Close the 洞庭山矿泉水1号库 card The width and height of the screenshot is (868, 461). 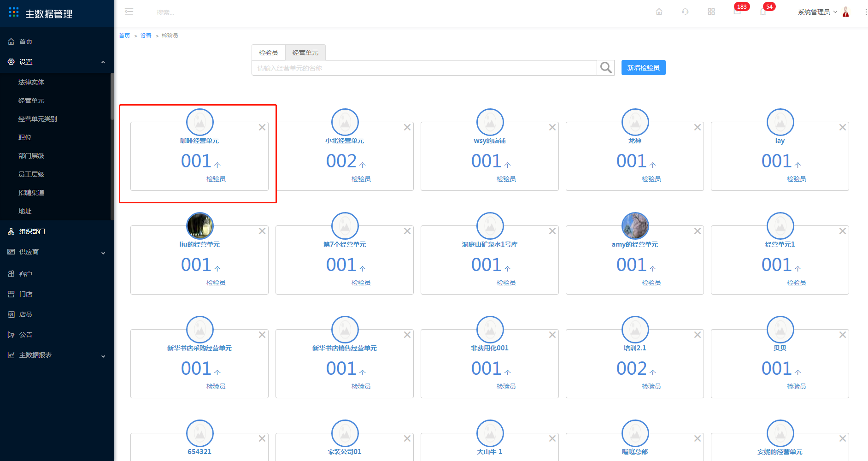pos(552,231)
